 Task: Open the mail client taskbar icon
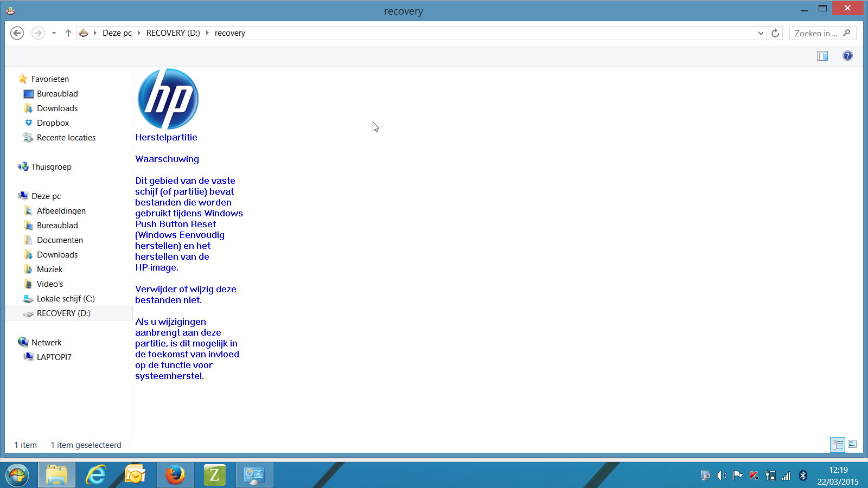pos(135,475)
